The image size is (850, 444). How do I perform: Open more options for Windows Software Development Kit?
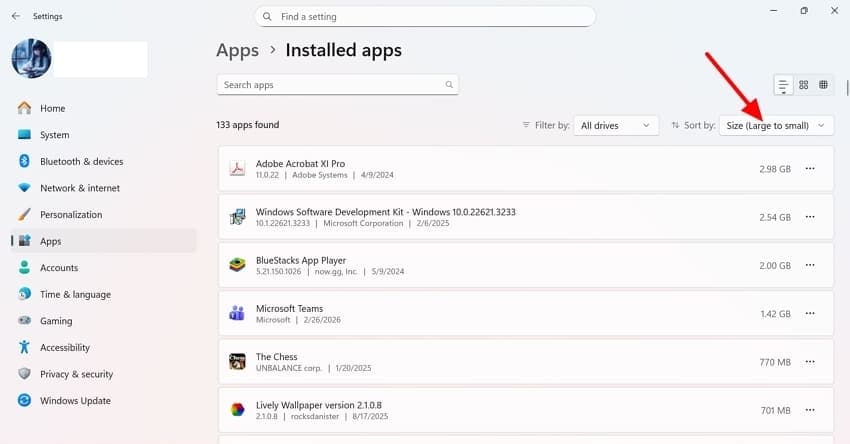tap(810, 217)
